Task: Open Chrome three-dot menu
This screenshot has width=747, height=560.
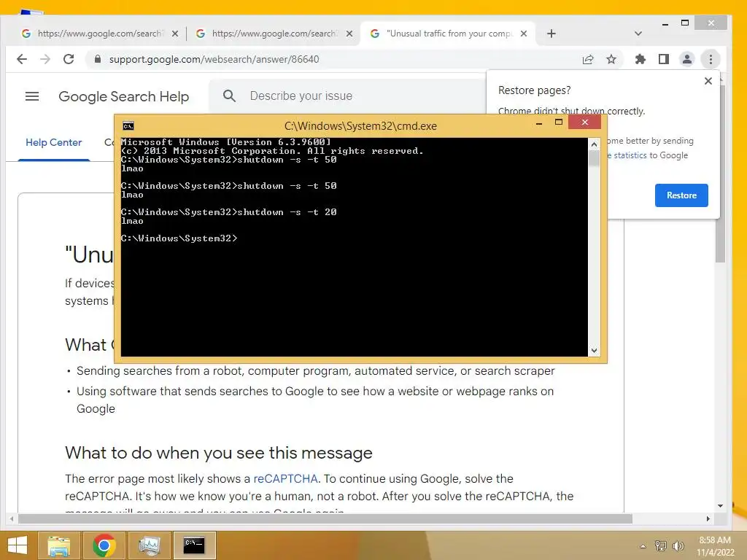Action: coord(711,59)
